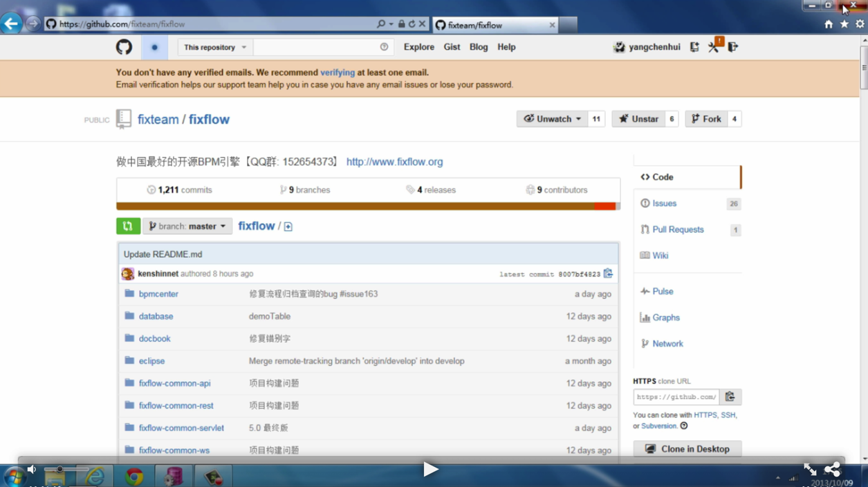Click the search help question mark icon
The height and width of the screenshot is (487, 868).
(x=384, y=47)
